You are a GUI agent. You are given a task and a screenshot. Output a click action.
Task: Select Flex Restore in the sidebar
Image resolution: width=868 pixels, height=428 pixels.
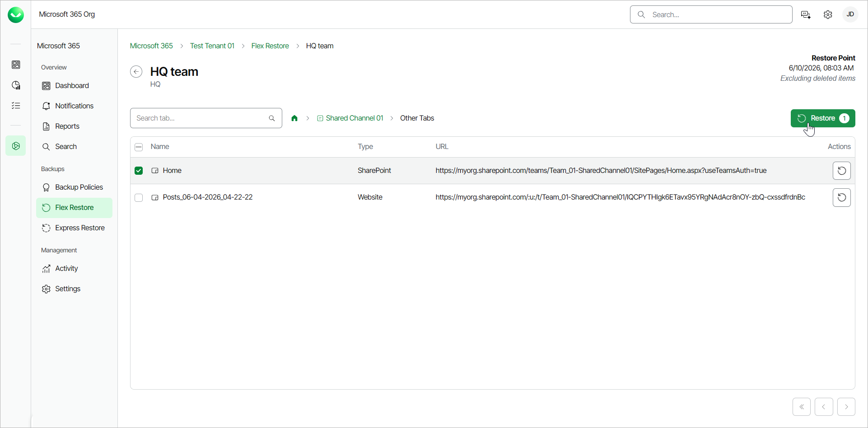pos(74,208)
